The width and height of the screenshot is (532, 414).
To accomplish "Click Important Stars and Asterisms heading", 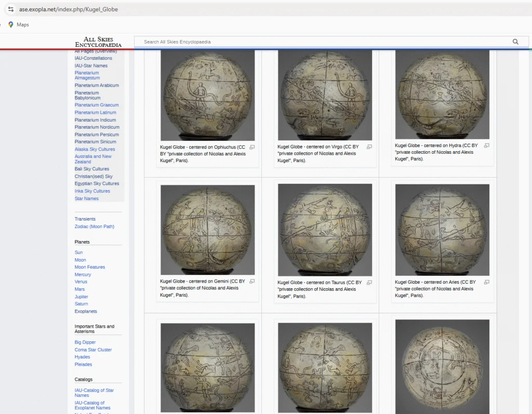I will [x=95, y=329].
